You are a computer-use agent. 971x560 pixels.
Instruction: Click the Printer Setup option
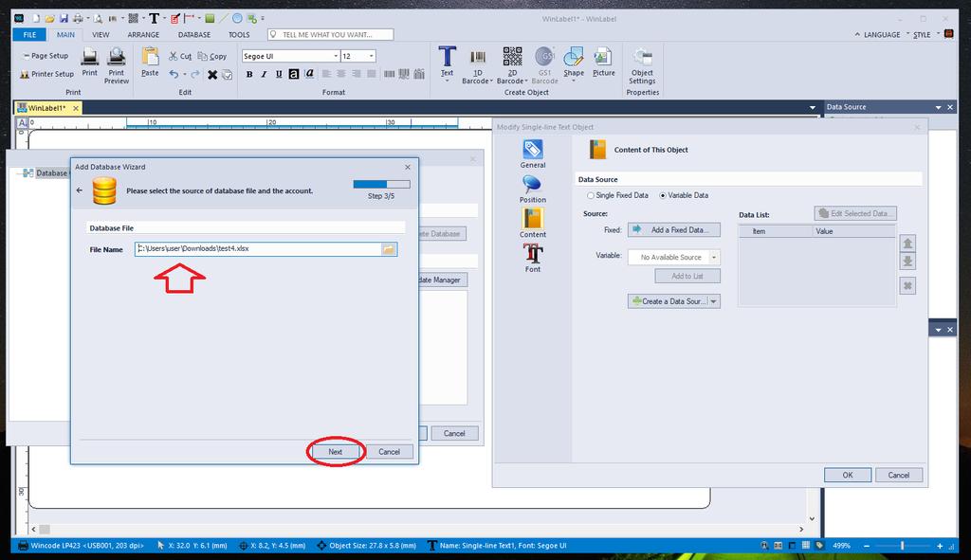(47, 74)
